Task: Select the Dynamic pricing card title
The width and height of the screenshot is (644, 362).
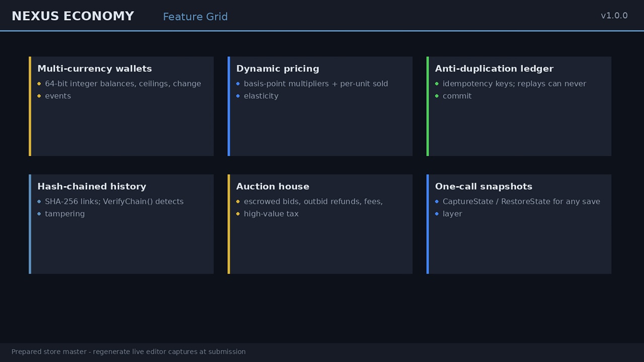Action: [278, 68]
